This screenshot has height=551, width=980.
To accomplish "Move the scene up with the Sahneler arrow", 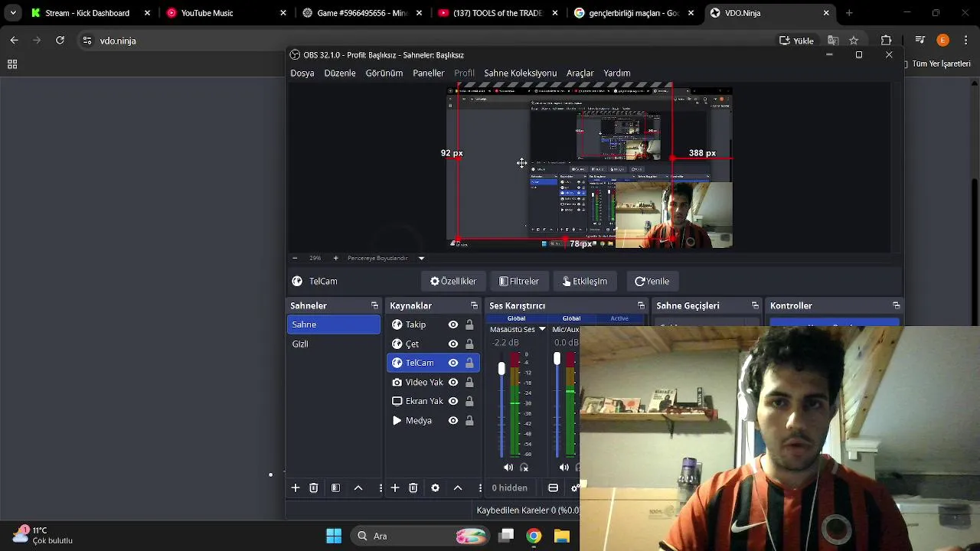I will click(x=358, y=488).
